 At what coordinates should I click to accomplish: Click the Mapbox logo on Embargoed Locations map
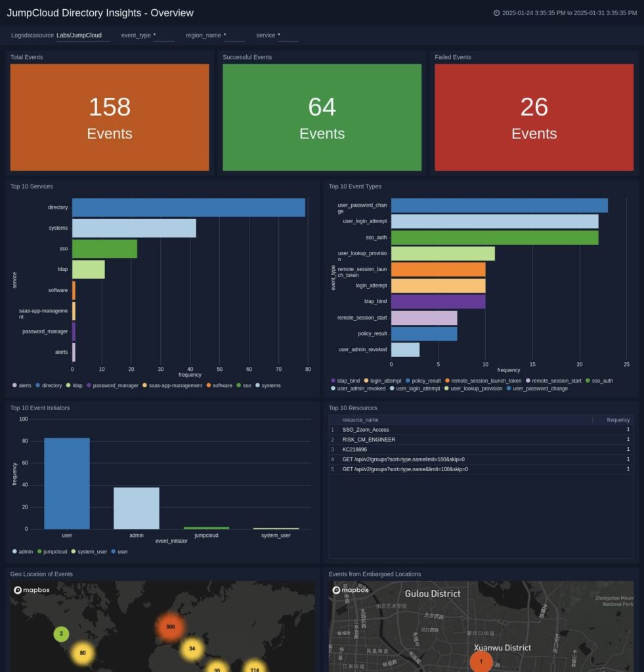[x=350, y=590]
